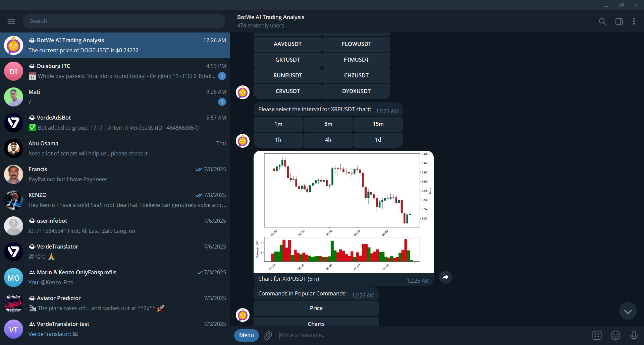Open chat with Mati

coord(115,97)
